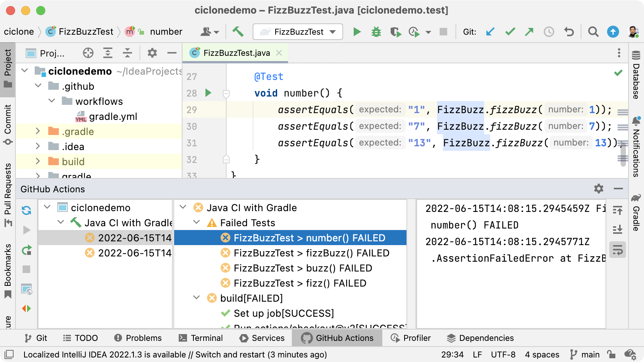
Task: Push commits with green up-right arrow
Action: (x=529, y=32)
